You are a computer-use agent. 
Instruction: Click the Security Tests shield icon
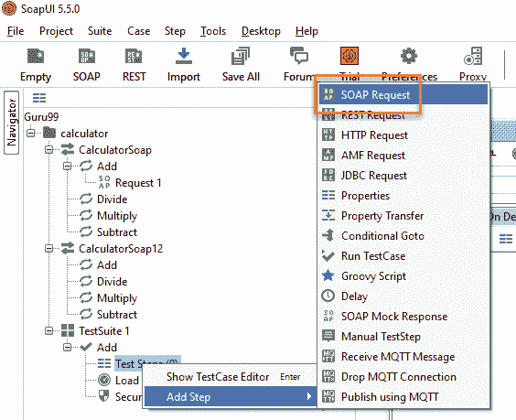(x=104, y=396)
